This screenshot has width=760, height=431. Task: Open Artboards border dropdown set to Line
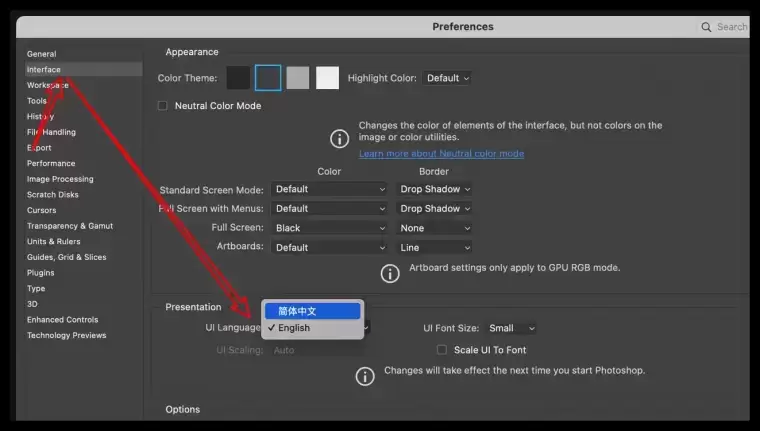tap(434, 247)
